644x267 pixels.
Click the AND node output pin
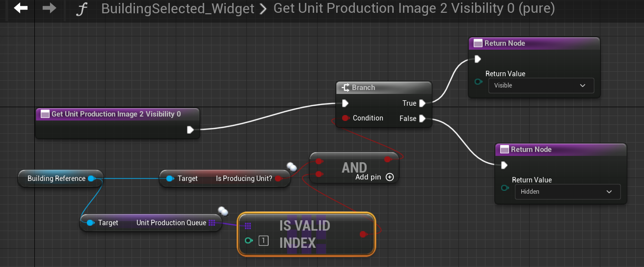pyautogui.click(x=388, y=159)
